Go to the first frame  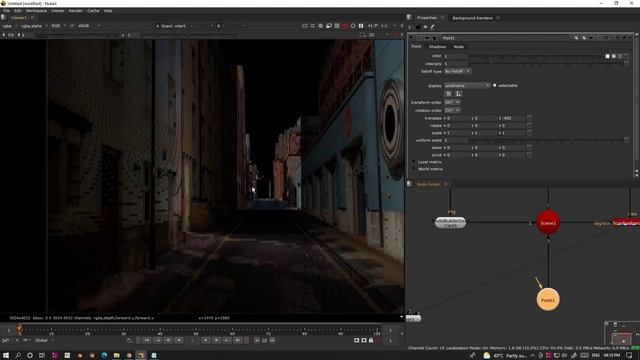click(146, 340)
